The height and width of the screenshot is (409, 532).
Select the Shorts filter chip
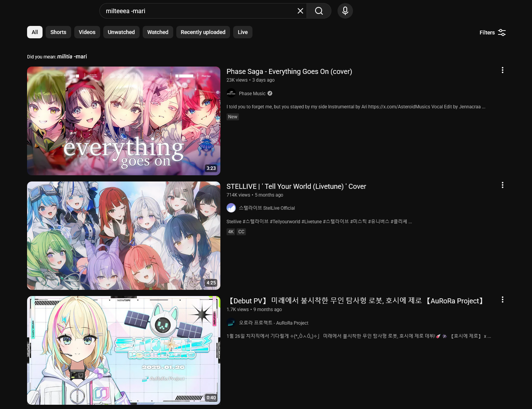click(58, 32)
